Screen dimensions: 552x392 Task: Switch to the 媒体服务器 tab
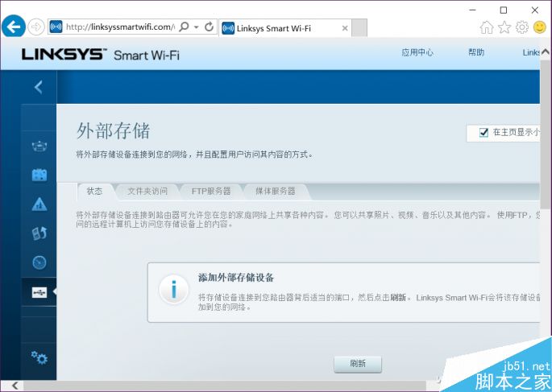tap(276, 192)
